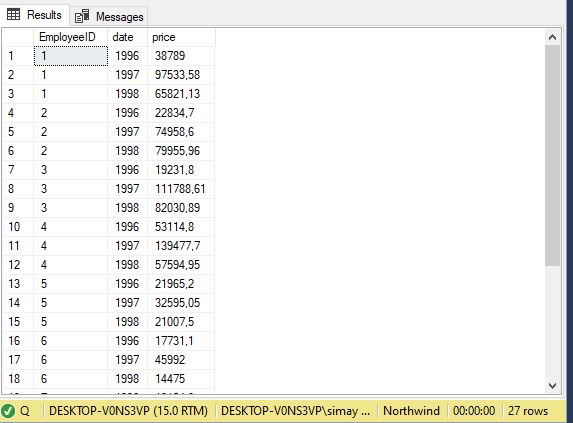Click the empty grid corner select-all cell
The image size is (573, 423).
(18, 37)
